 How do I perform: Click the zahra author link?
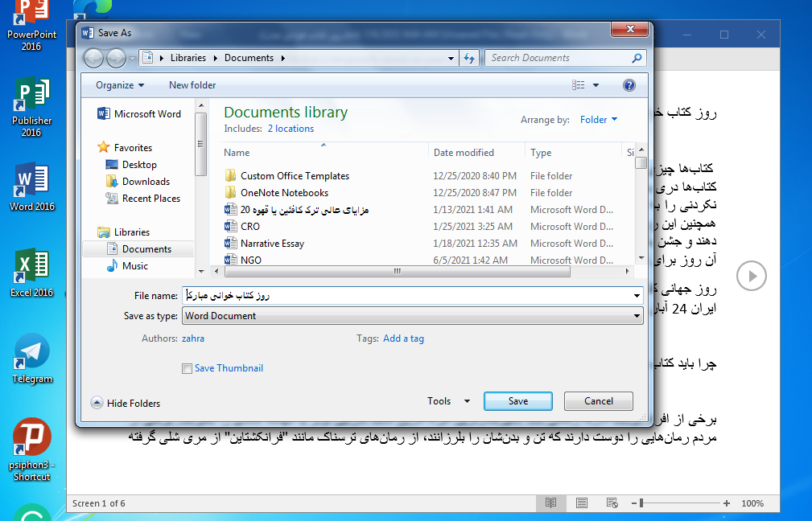point(193,338)
